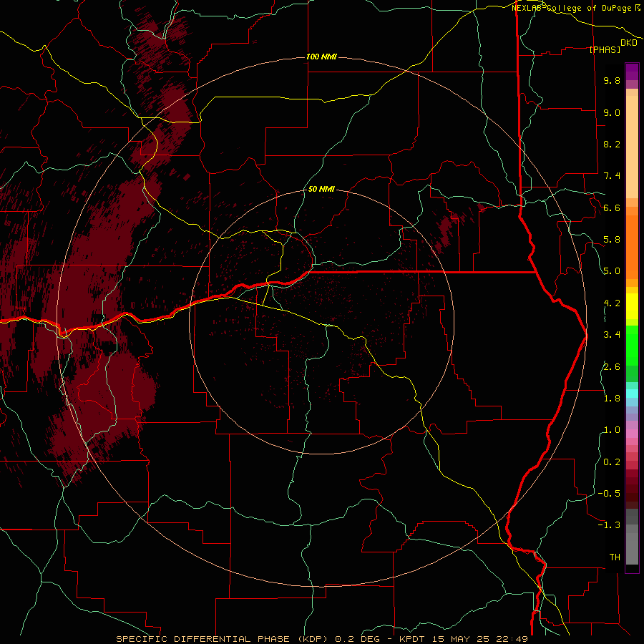Screen dimensions: 644x644
Task: Click the 0.2 value on the color scale
Action: [612, 462]
